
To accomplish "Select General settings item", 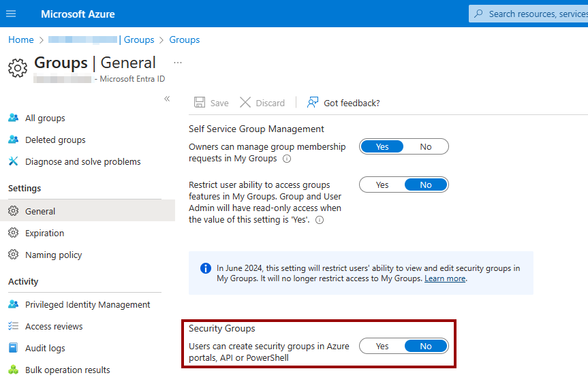I will point(87,211).
